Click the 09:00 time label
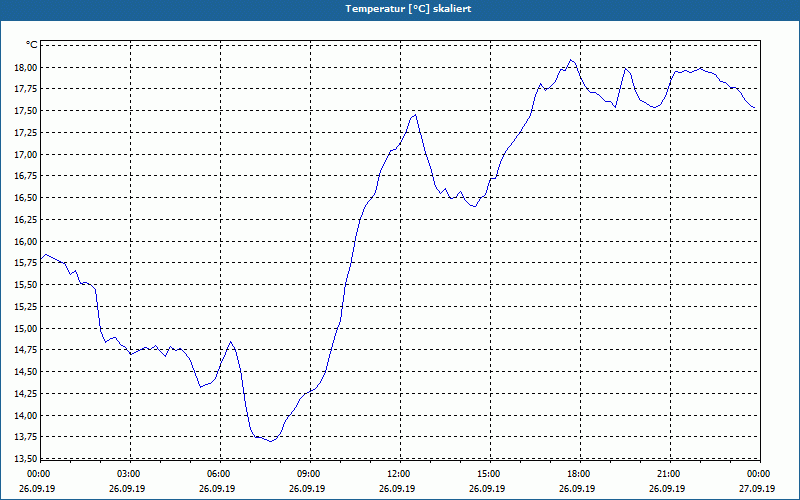Screen dimensions: 800x500 coord(307,474)
